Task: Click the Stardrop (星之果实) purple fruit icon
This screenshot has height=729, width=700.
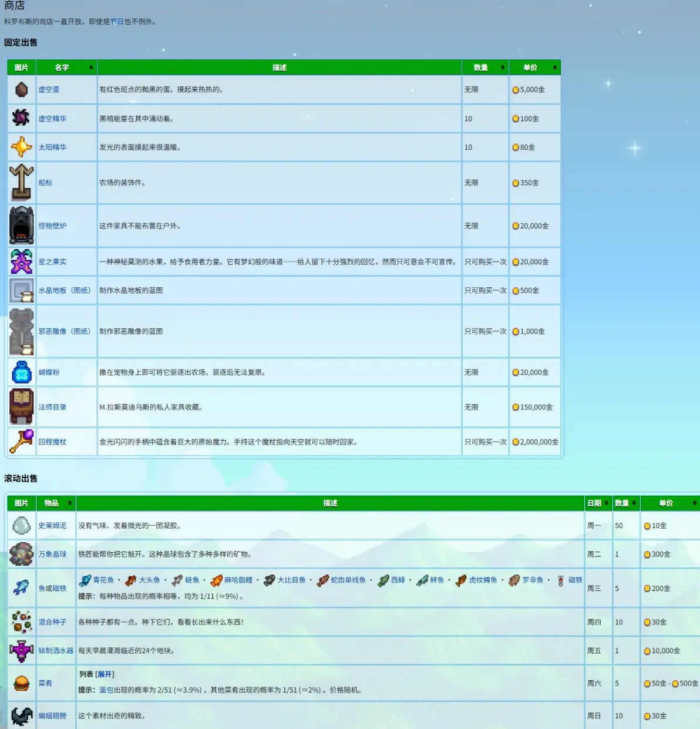Action: point(21,261)
